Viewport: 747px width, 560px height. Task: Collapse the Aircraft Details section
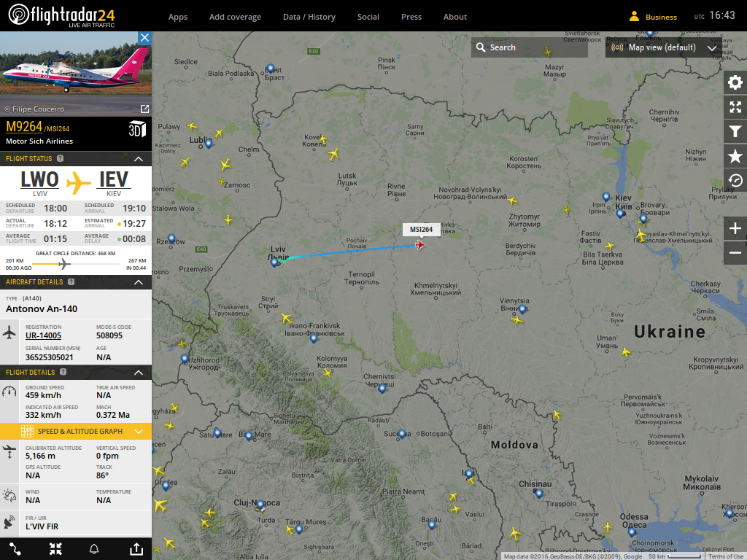[x=139, y=282]
